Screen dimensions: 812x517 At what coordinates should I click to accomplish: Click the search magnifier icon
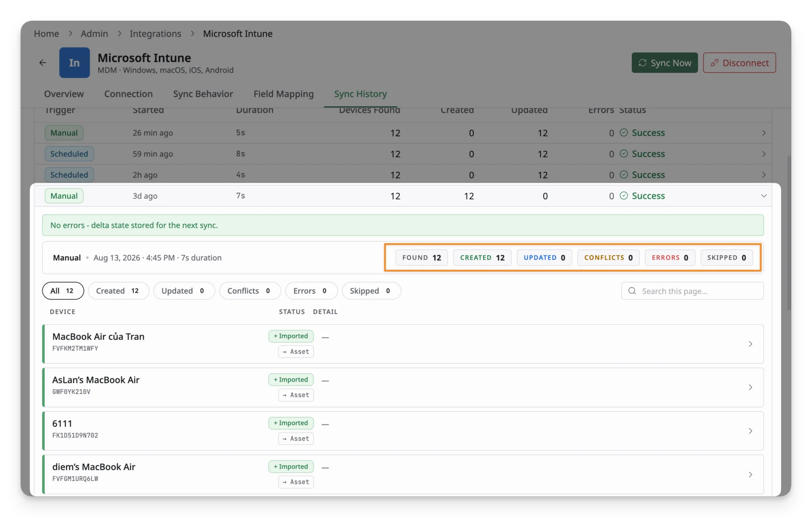click(x=632, y=291)
